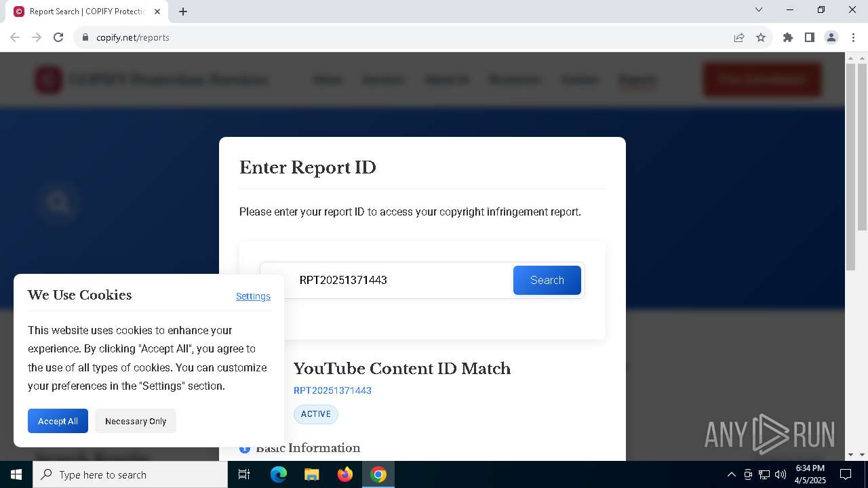Screen dimensions: 868x488
Task: Open cookie Settings link
Action: 253,296
